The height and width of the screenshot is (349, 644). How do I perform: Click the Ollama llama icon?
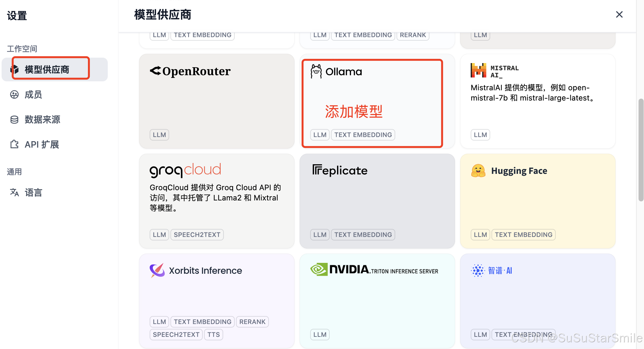click(x=316, y=71)
